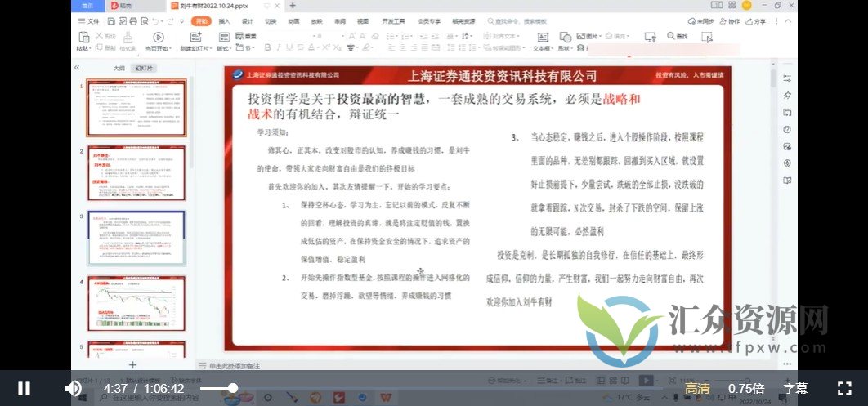The image size is (868, 406).
Task: Open the 文本框 text box dropdown
Action: (543, 49)
